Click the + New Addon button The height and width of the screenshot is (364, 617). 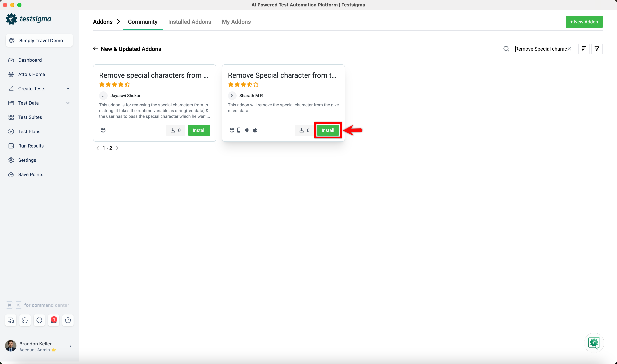tap(584, 22)
